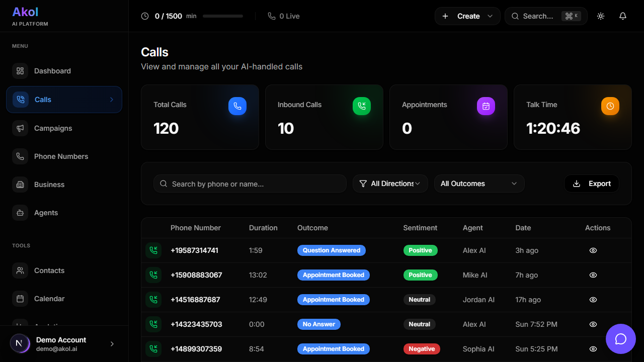
Task: View details of call +19587314741 via eye icon
Action: click(x=593, y=250)
